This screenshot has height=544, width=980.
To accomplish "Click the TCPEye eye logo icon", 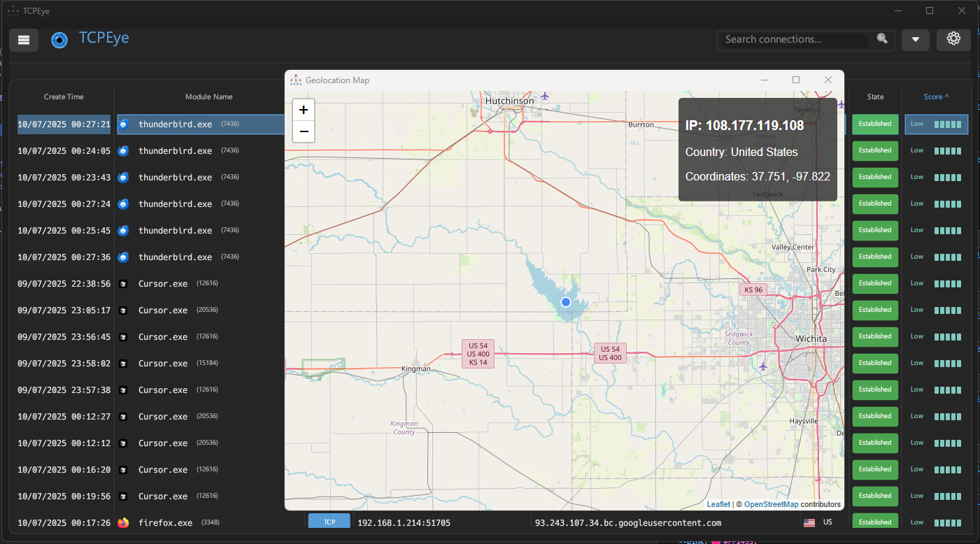I will [60, 40].
